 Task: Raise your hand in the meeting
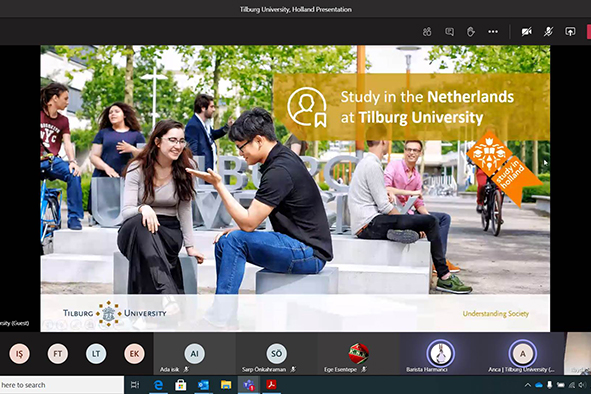(471, 32)
